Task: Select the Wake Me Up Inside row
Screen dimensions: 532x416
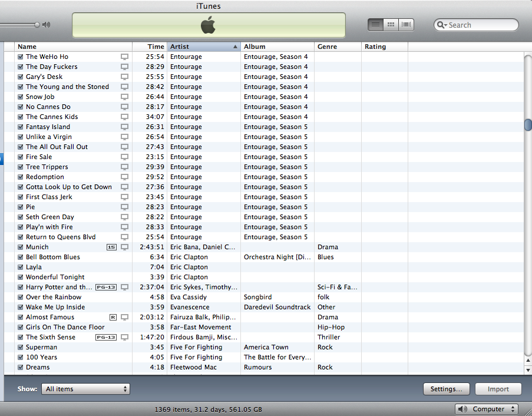Action: (264, 307)
